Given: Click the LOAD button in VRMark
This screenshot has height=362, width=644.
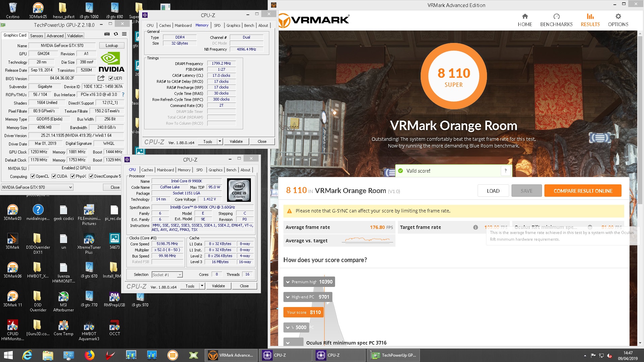Looking at the screenshot, I should click(493, 191).
